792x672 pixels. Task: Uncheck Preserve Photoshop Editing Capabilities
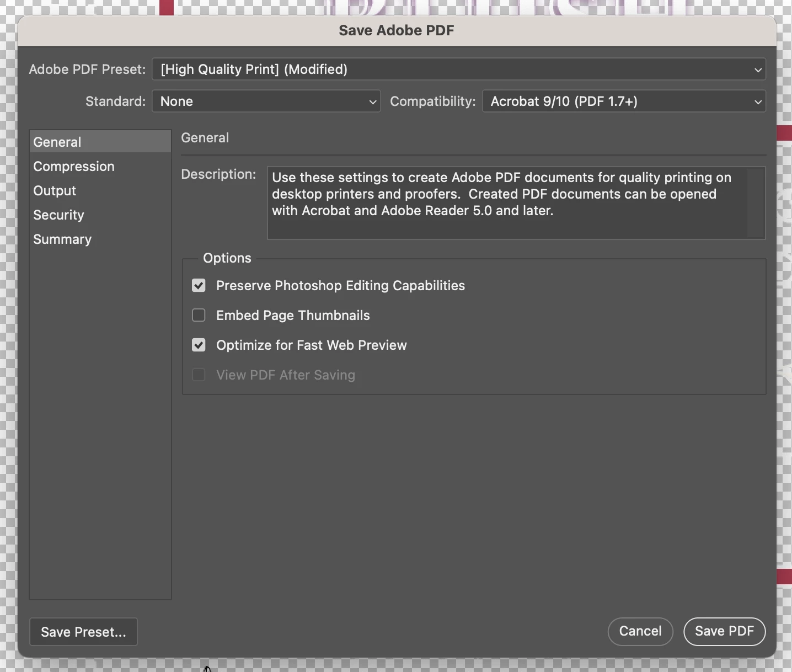[199, 285]
